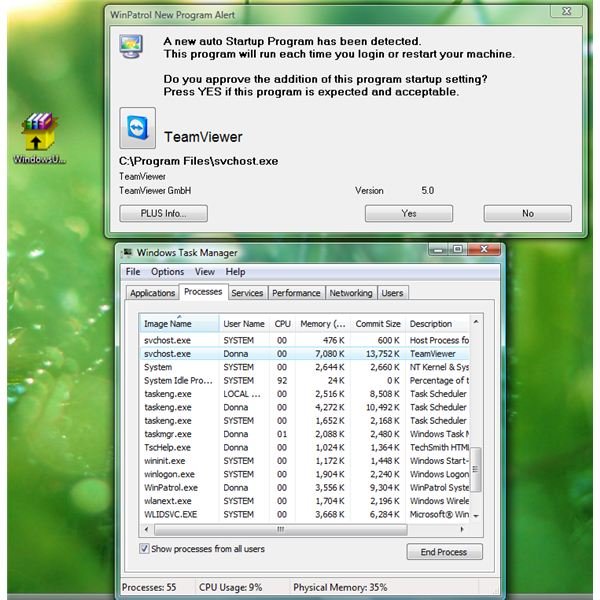Click the 13,752 K commit size cell
Viewport: 600px width, 600px height.
point(383,354)
